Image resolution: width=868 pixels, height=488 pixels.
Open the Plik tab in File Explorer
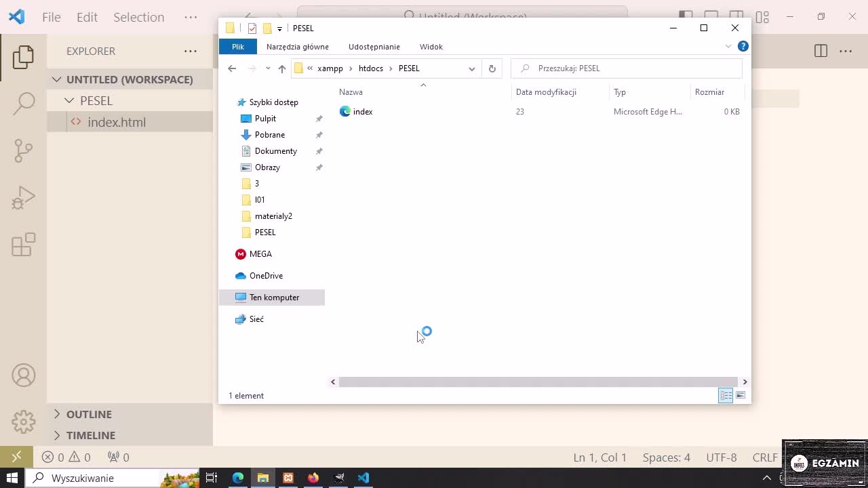coord(238,46)
